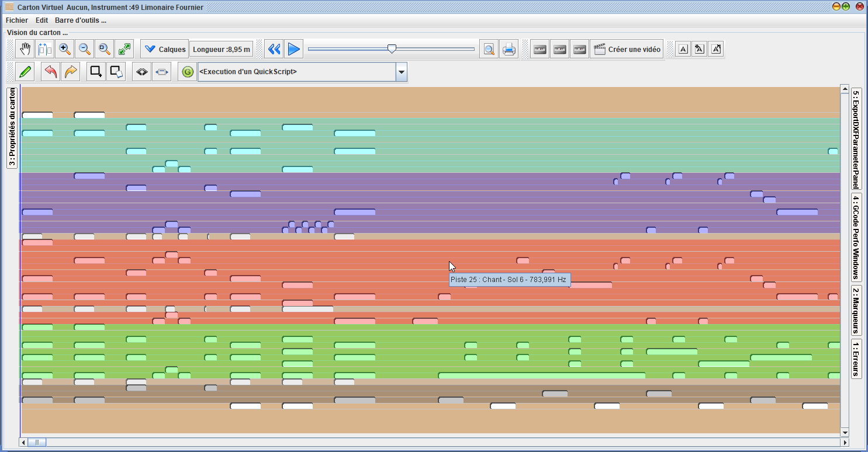Viewport: 868px width, 452px height.
Task: Rewind playback with double-arrow button
Action: [274, 50]
